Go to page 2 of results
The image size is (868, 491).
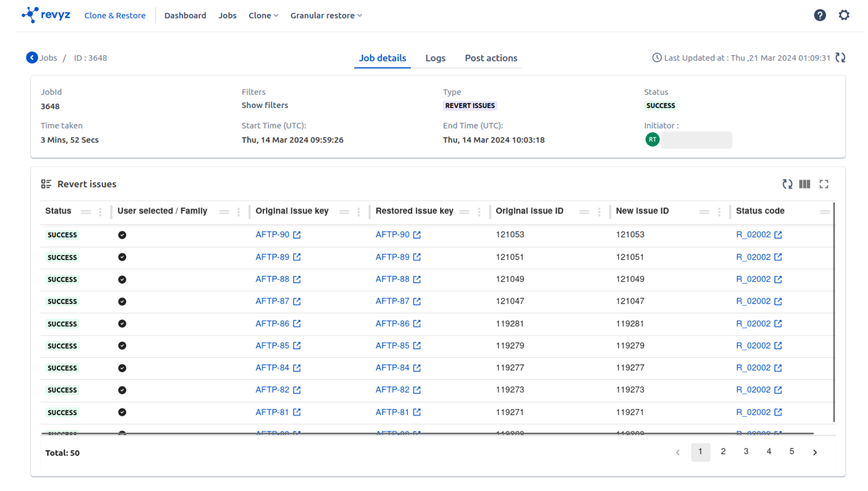723,452
